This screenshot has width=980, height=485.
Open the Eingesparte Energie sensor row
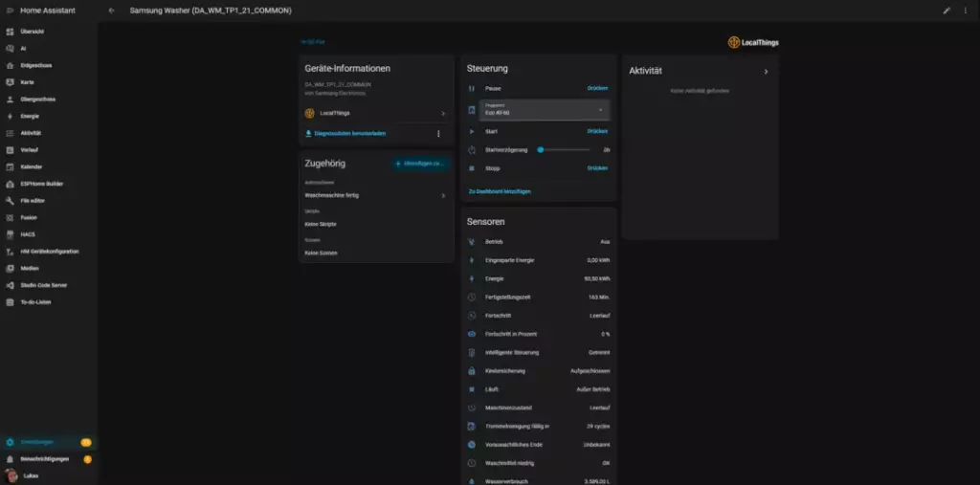click(x=539, y=260)
